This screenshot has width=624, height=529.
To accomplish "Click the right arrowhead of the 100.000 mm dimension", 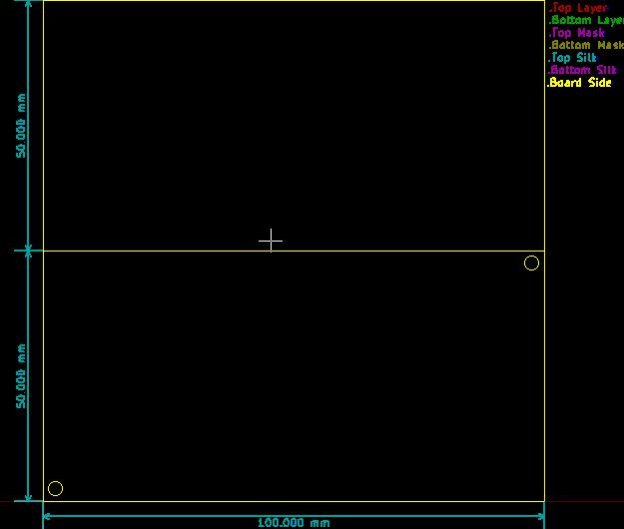I will click(539, 517).
